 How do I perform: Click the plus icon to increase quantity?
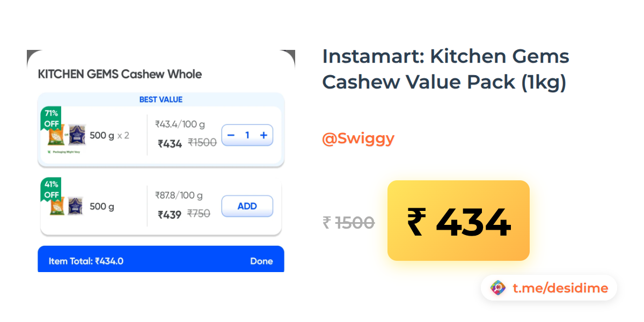click(x=264, y=135)
